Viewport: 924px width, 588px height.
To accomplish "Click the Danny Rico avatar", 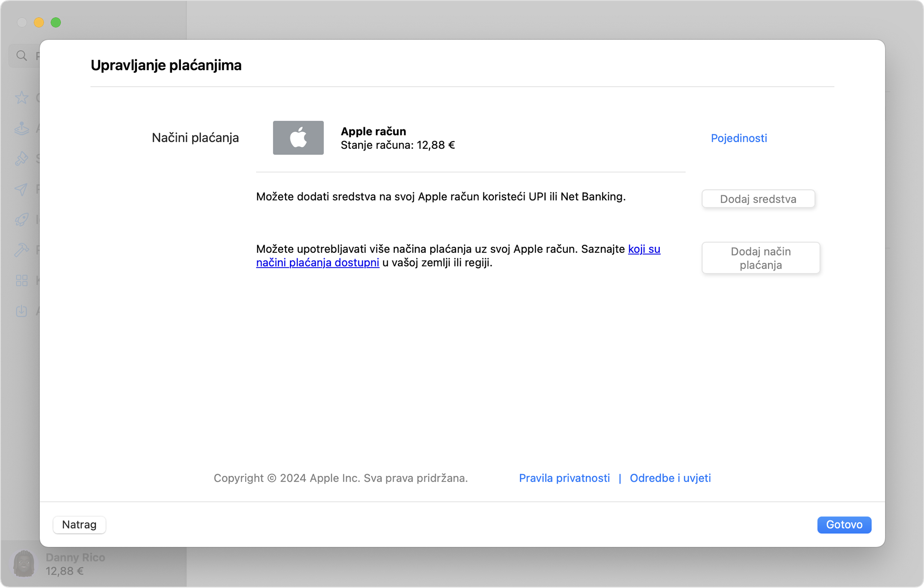I will point(24,564).
